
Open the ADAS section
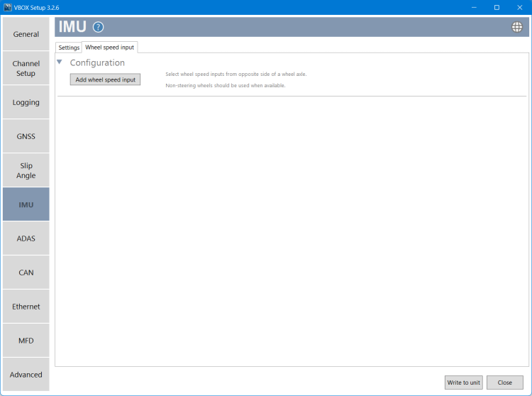(26, 238)
